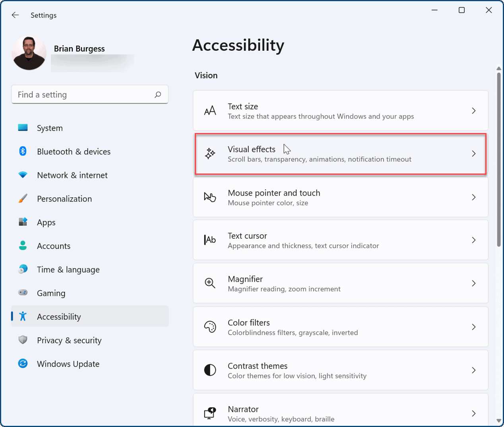This screenshot has width=504, height=427.
Task: Click the Network & internet globe icon
Action: (23, 175)
